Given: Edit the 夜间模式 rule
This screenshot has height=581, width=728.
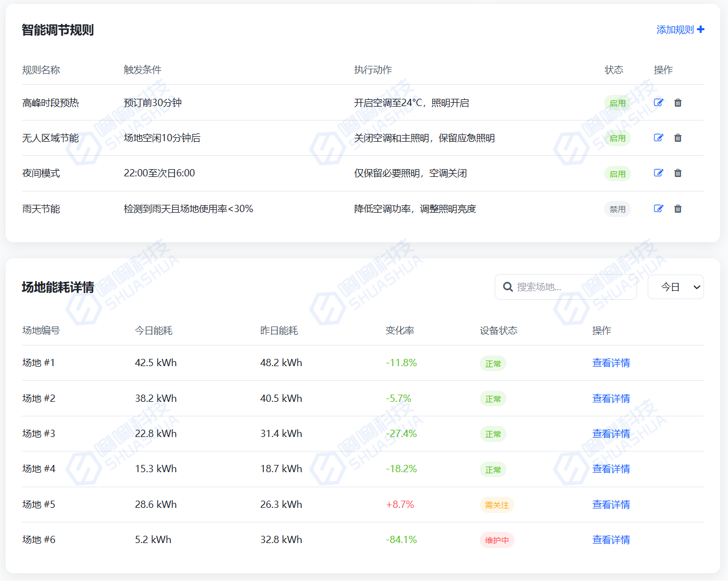Looking at the screenshot, I should point(658,173).
